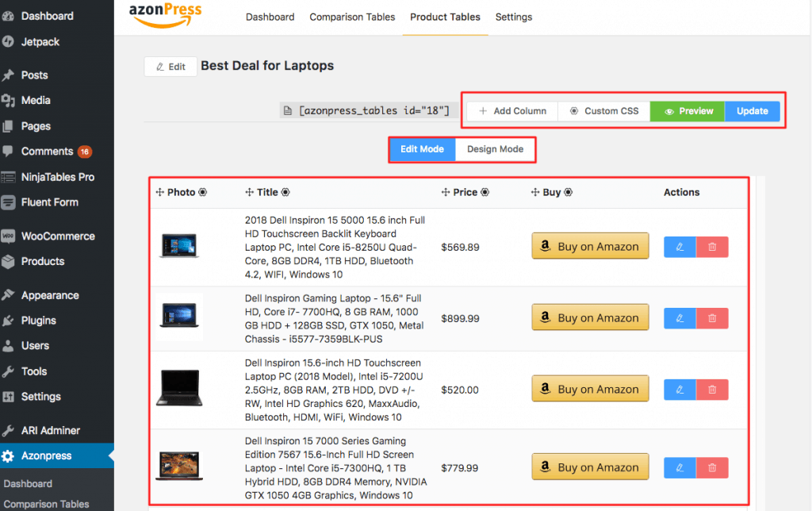Delete the $899.99 Dell Inspiron Gaming Laptop row

712,318
